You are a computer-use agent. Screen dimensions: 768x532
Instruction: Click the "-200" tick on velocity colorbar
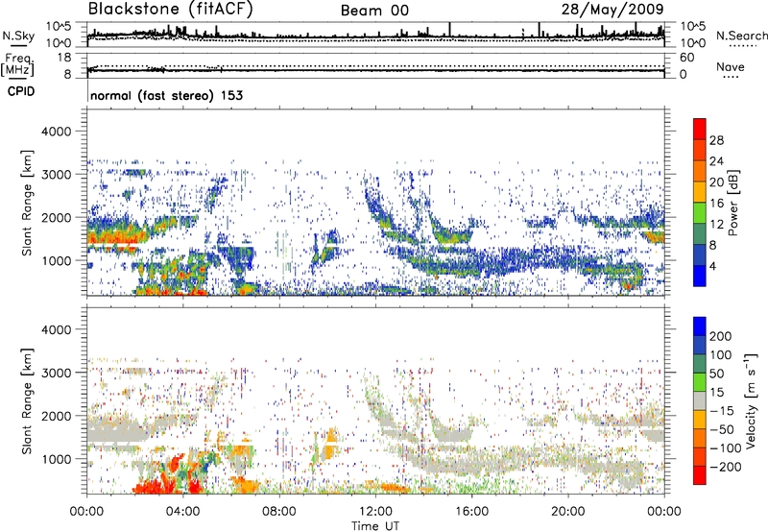coord(725,467)
